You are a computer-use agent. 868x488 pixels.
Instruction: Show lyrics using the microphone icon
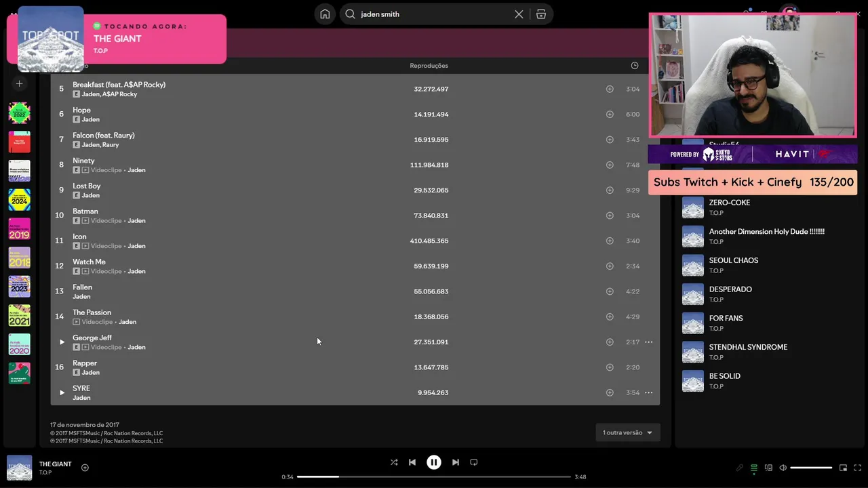(740, 468)
